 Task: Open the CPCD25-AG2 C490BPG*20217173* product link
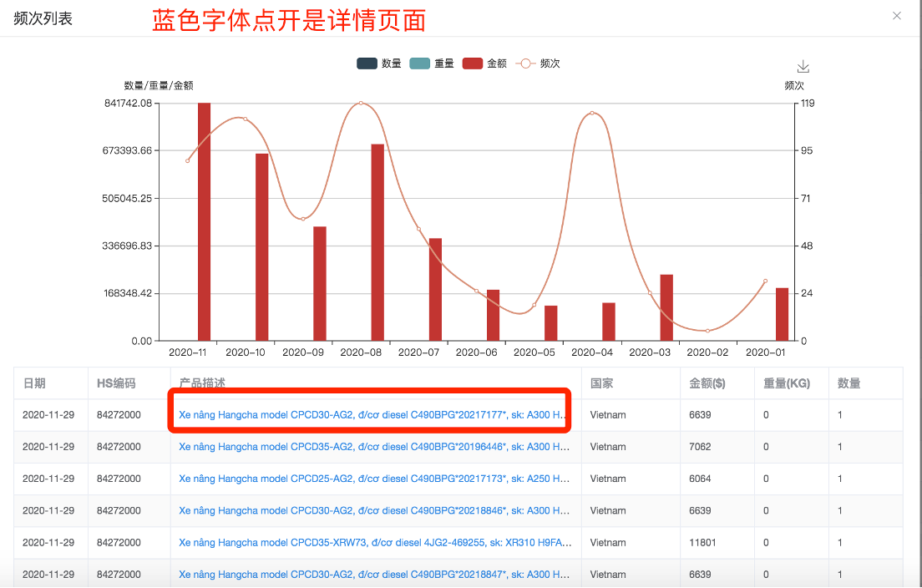click(374, 479)
